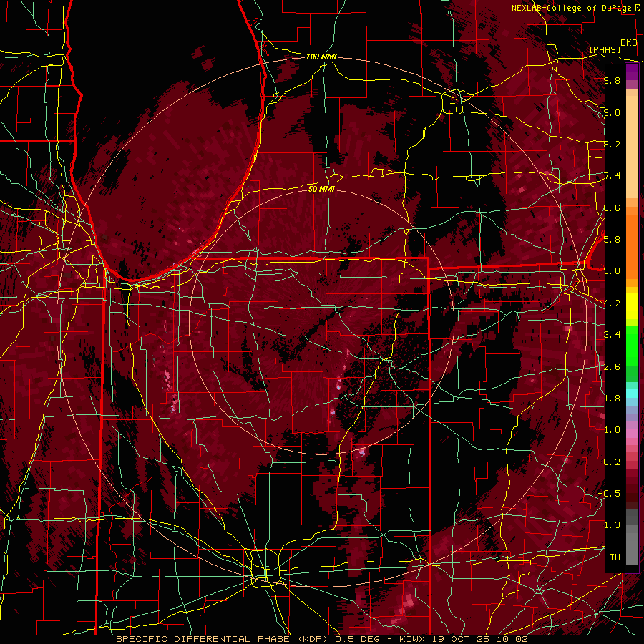Click the -1.3 scale value
The width and height of the screenshot is (644, 644).
coord(610,525)
